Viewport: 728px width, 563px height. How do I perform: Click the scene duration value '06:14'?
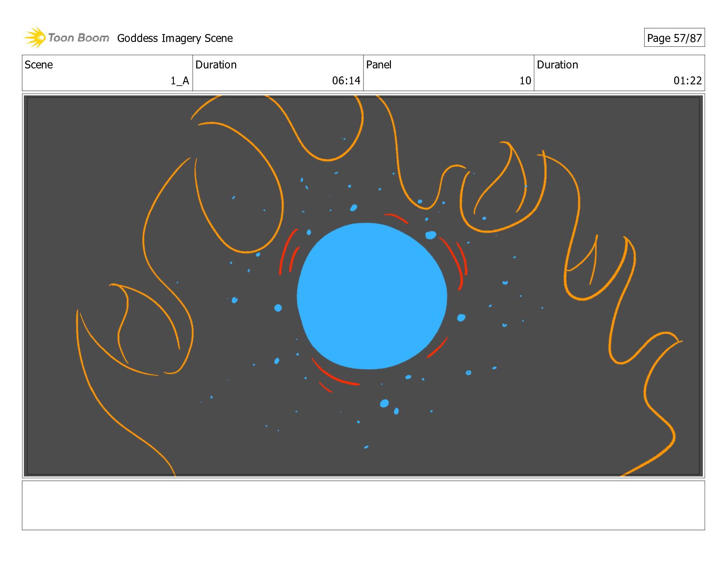coord(346,81)
